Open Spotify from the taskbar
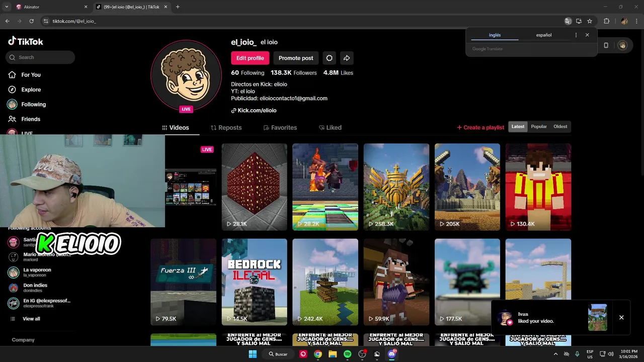The width and height of the screenshot is (644, 362). (x=347, y=354)
